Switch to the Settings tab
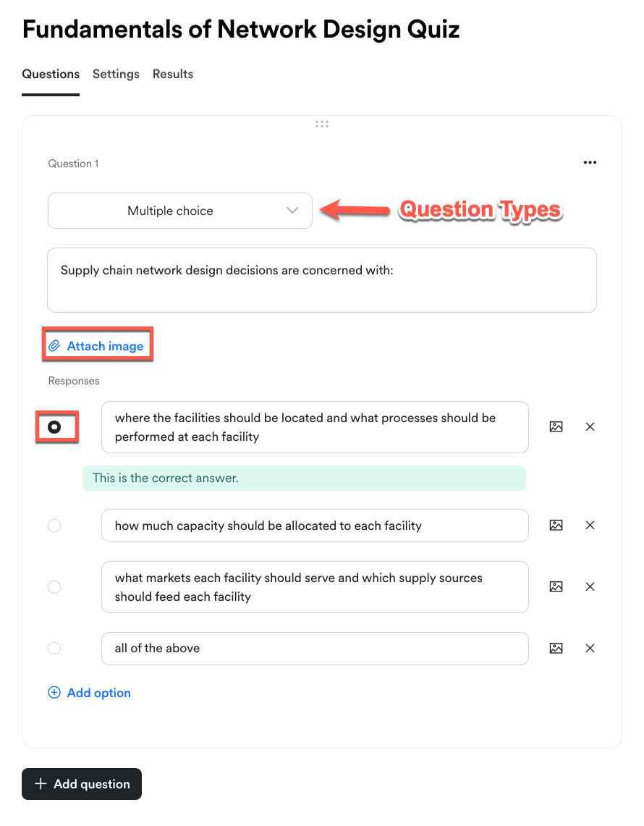The width and height of the screenshot is (644, 826). [116, 74]
